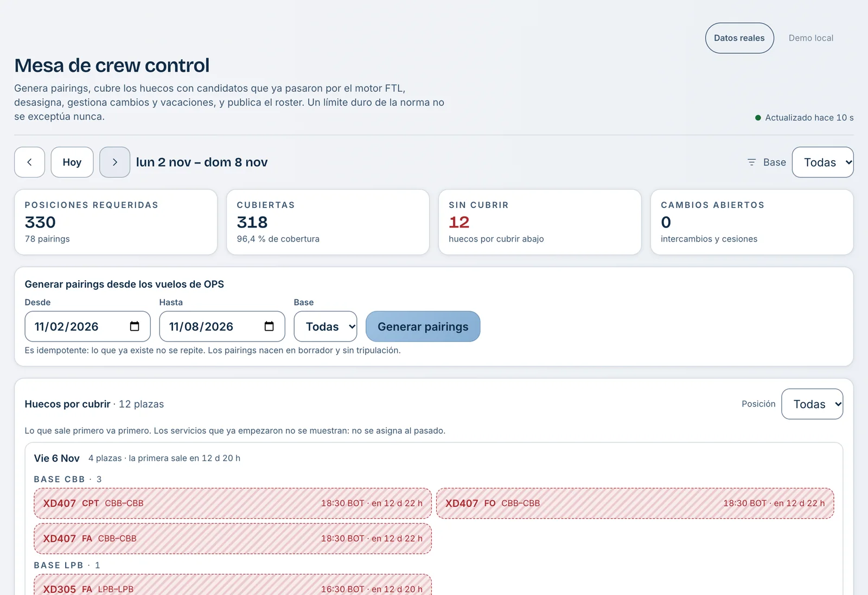Open calendar picker in the Desde date field
The image size is (868, 595).
(135, 326)
